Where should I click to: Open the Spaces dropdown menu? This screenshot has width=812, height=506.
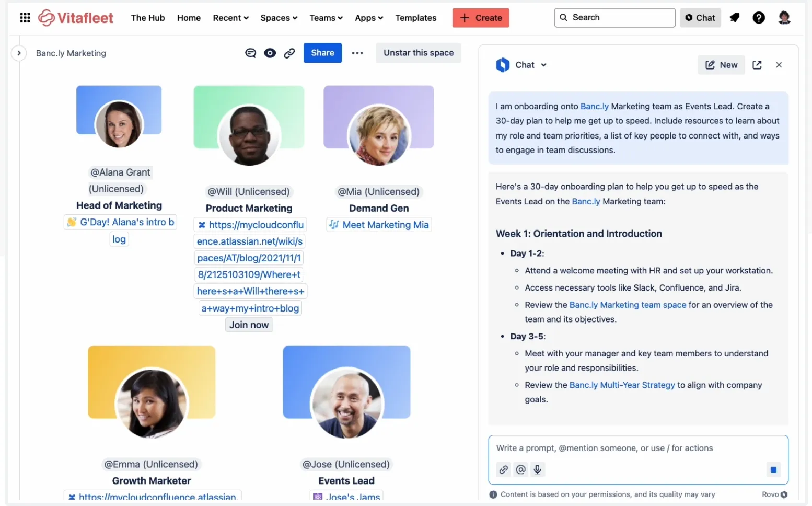click(279, 18)
